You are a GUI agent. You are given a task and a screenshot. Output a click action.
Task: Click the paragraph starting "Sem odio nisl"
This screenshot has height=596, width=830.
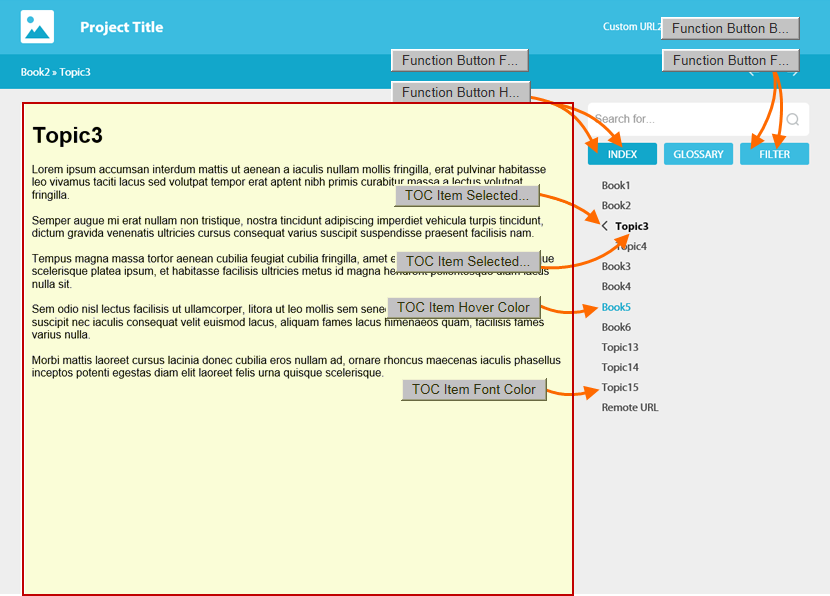tap(287, 322)
